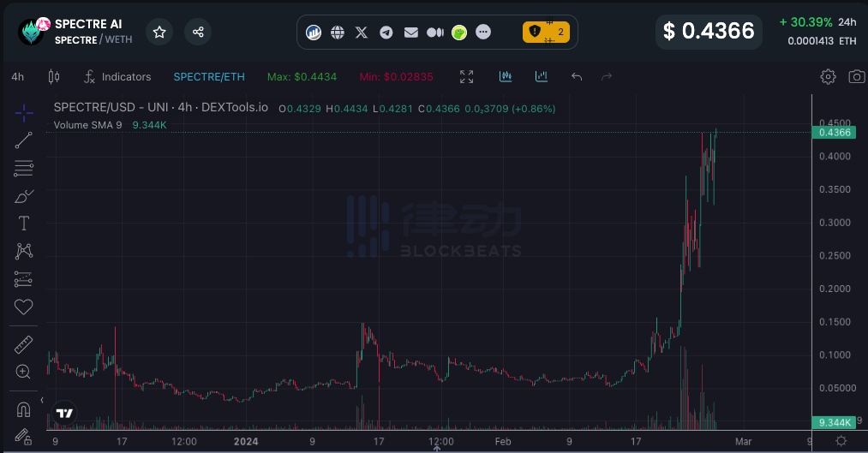The image size is (868, 453).
Task: Toggle magnet snap mode
Action: point(23,409)
